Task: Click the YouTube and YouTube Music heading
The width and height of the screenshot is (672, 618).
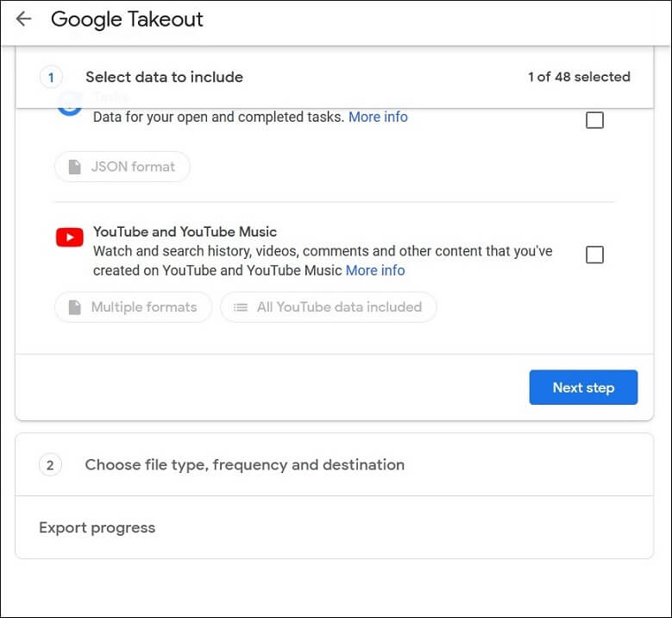Action: [185, 231]
